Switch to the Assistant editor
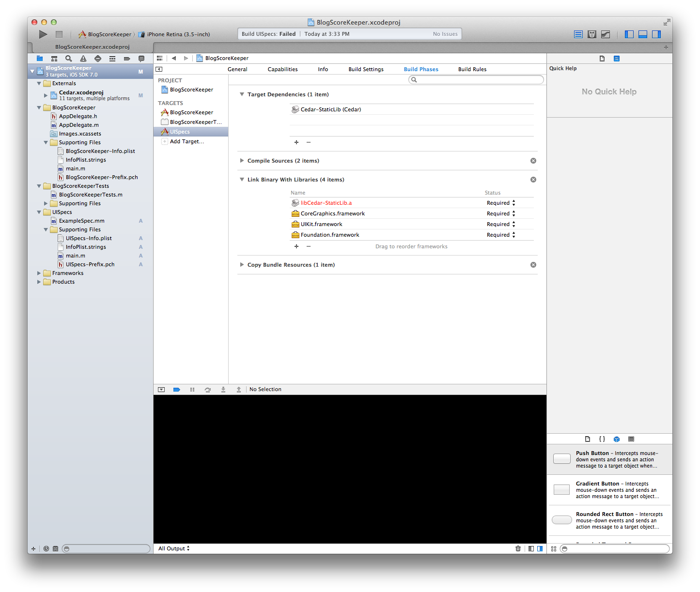The width and height of the screenshot is (700, 592). (592, 34)
